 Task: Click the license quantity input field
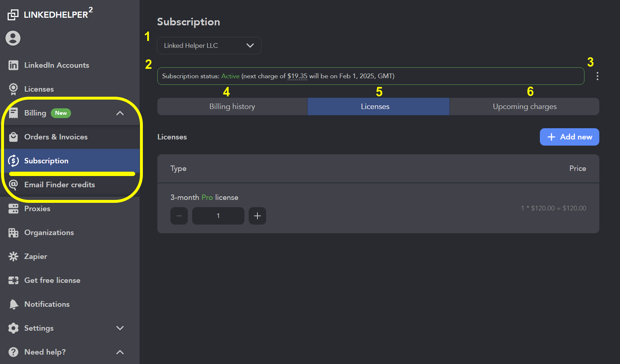pos(218,216)
